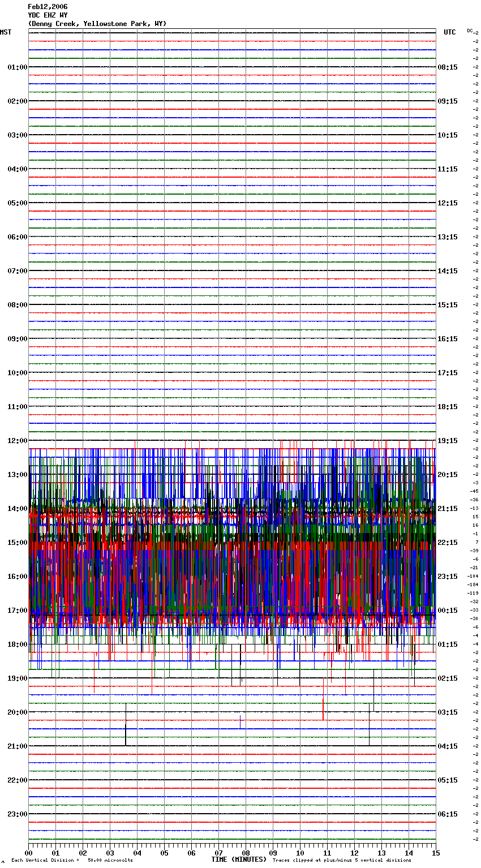Click the '15' minute tick label on bottom axis
481x868 pixels.
click(435, 853)
